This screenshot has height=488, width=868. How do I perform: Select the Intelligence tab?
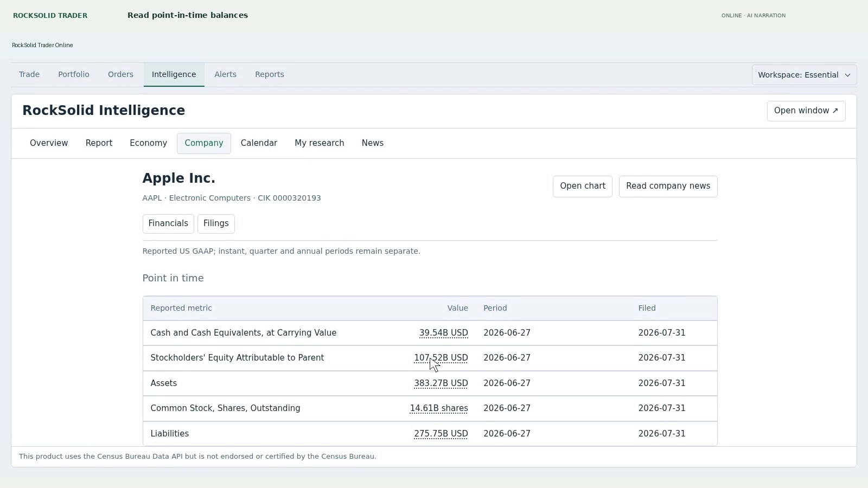point(174,74)
